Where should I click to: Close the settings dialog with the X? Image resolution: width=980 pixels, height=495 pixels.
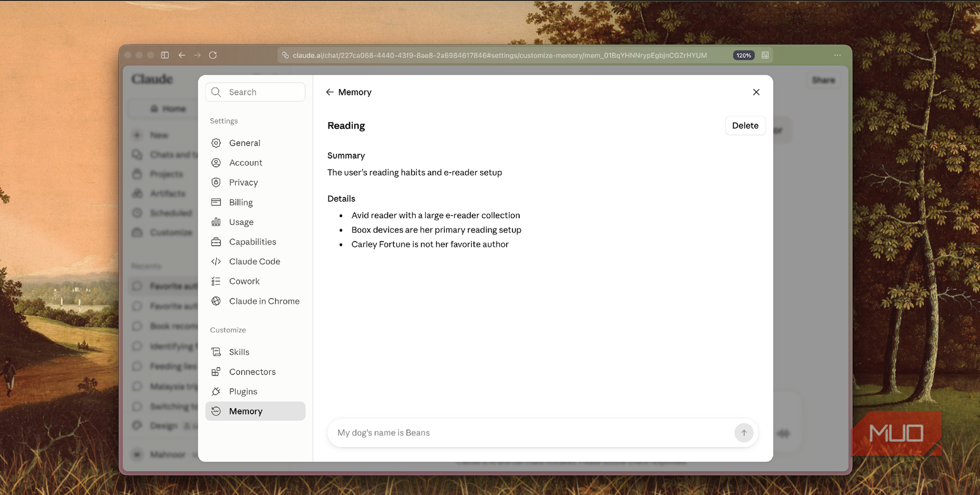click(756, 92)
